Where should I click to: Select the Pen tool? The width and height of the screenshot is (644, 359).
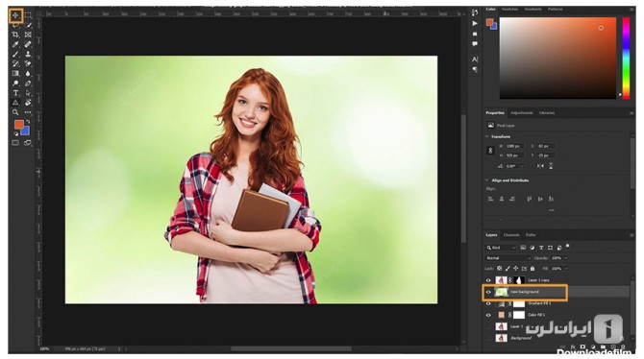tap(28, 84)
